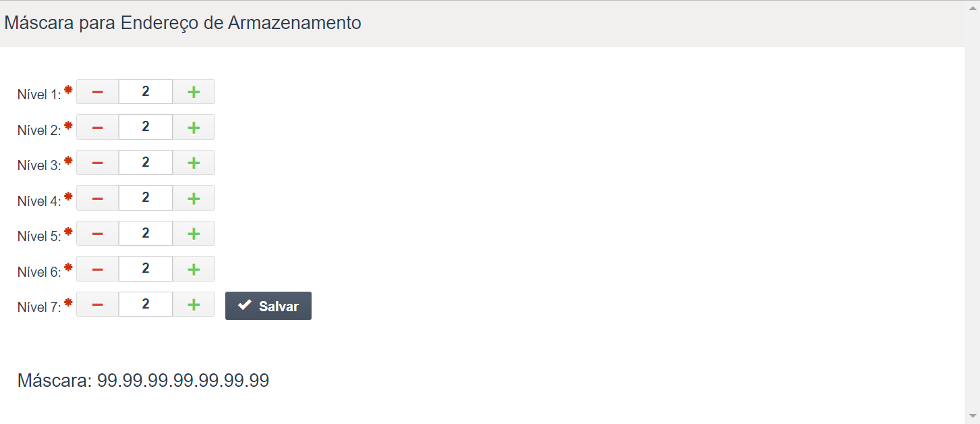Increase Nível 3 with plus icon
The image size is (980, 424).
point(194,163)
